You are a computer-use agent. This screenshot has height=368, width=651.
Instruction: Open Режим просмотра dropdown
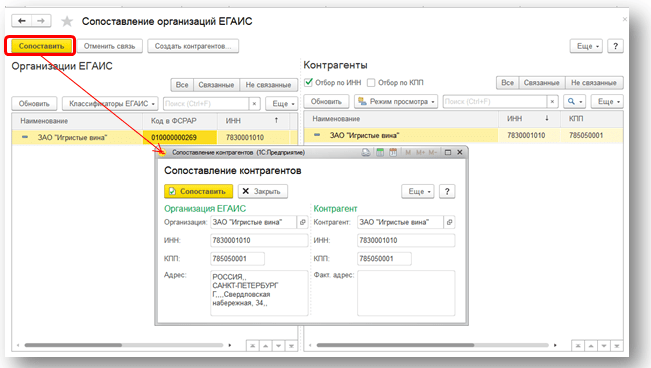tap(396, 101)
